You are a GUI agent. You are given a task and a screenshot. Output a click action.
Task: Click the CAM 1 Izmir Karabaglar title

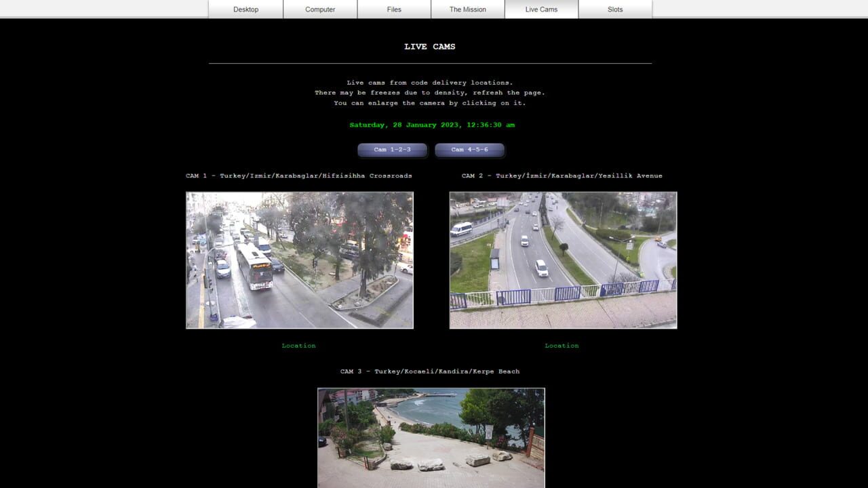[x=298, y=176]
